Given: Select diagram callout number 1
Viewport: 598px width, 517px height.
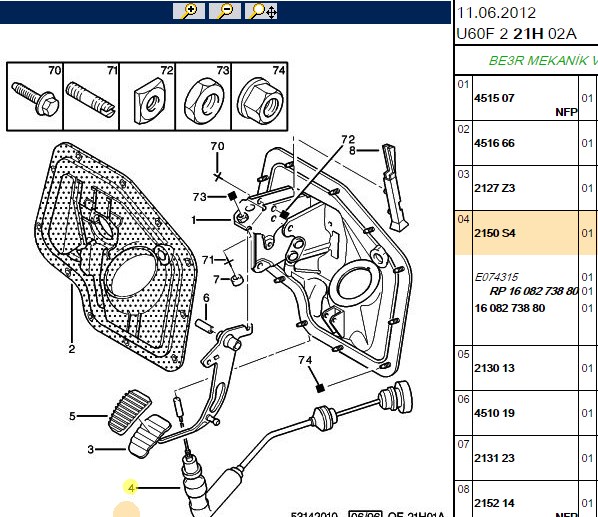Looking at the screenshot, I should coord(194,220).
